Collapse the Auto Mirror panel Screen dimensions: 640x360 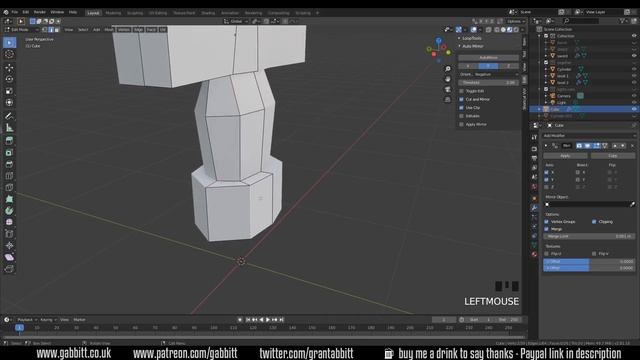460,46
